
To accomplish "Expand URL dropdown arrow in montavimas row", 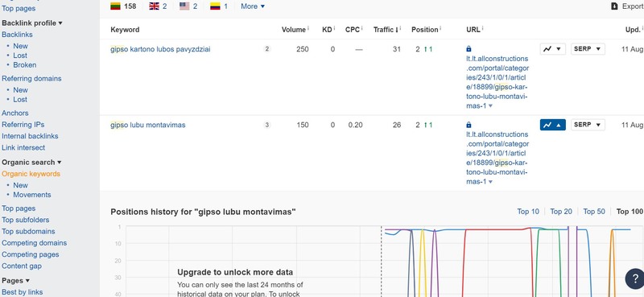I will (490, 182).
